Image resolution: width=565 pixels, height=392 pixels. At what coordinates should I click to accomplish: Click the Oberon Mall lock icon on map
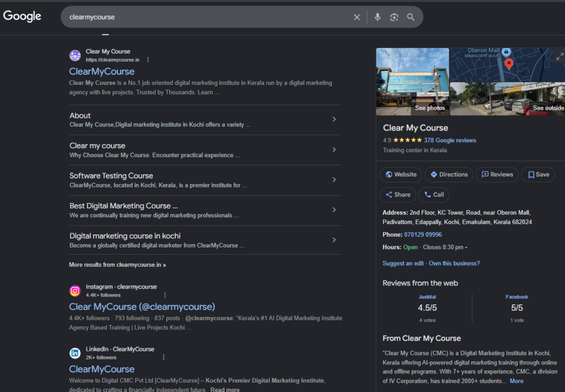pos(507,51)
